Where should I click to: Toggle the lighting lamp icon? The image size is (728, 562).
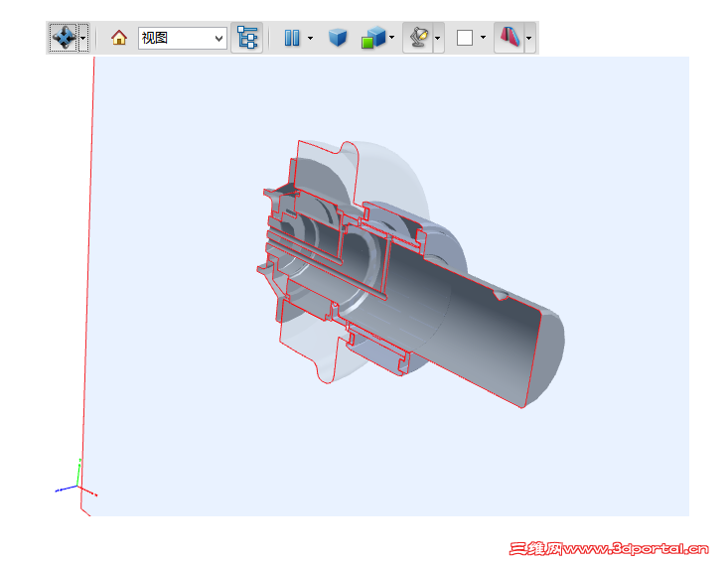coord(418,38)
